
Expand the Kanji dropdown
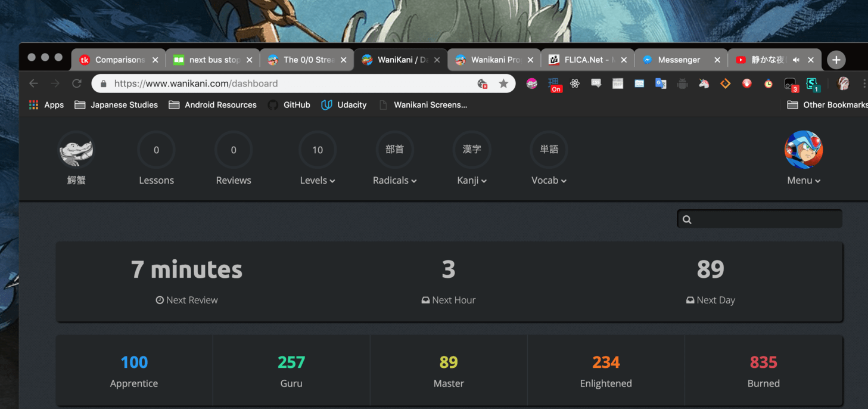point(472,180)
